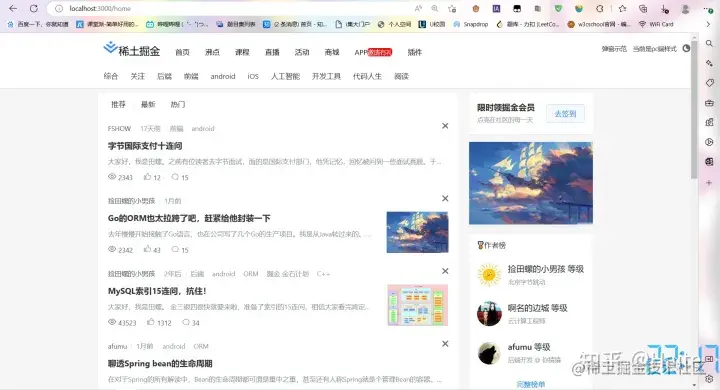The image size is (720, 390).
Task: Expand the bookmarks bar overflow chevron
Action: (x=708, y=24)
